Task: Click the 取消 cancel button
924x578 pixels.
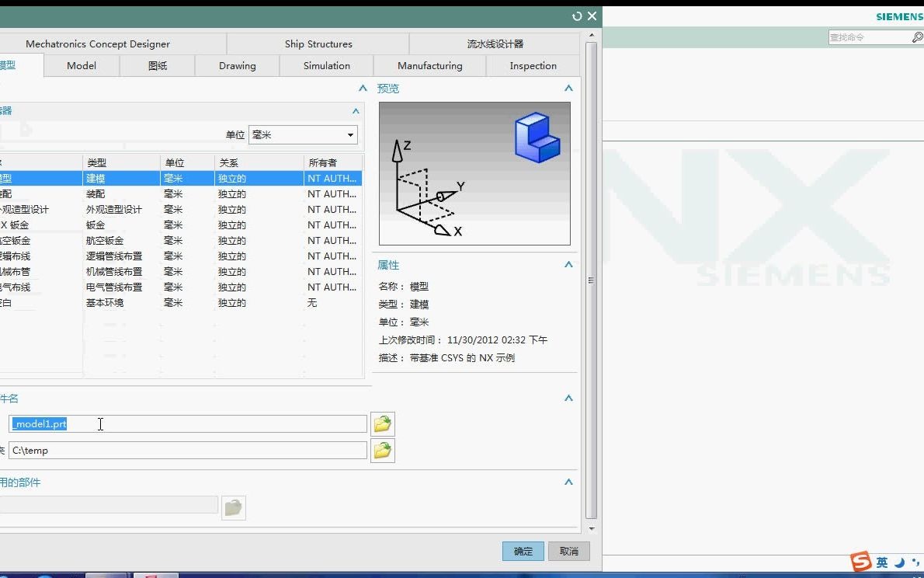Action: [x=568, y=551]
